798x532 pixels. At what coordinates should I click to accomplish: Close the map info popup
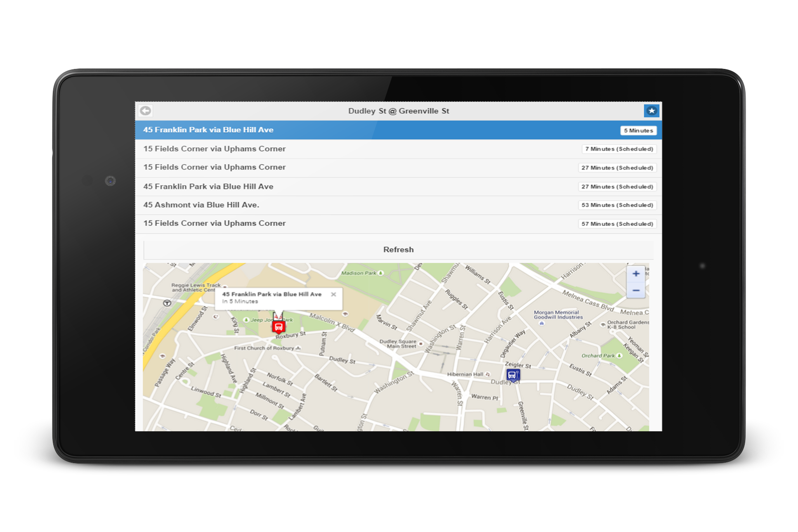[x=333, y=294]
